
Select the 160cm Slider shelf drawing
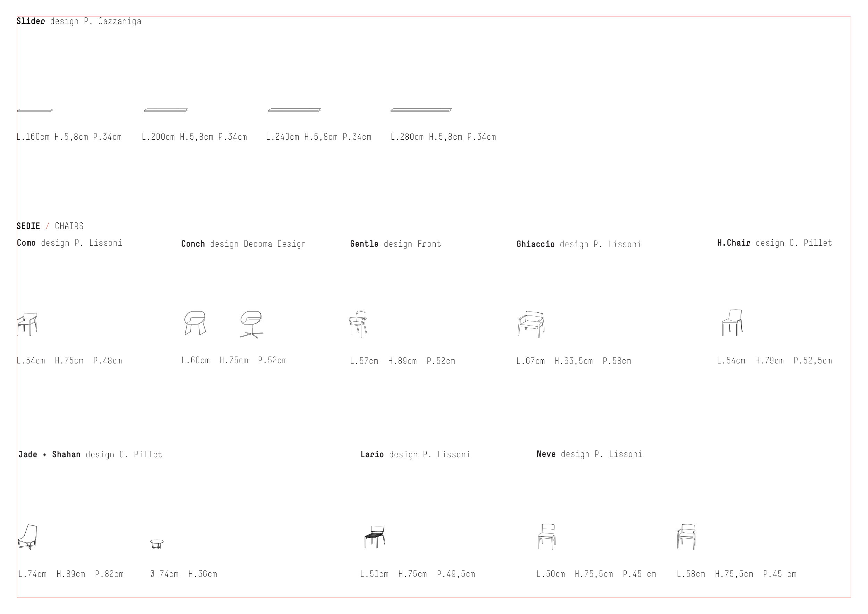(35, 110)
